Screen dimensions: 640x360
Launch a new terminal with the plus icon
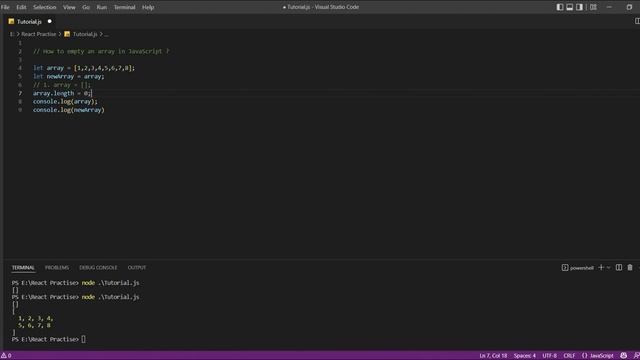601,268
